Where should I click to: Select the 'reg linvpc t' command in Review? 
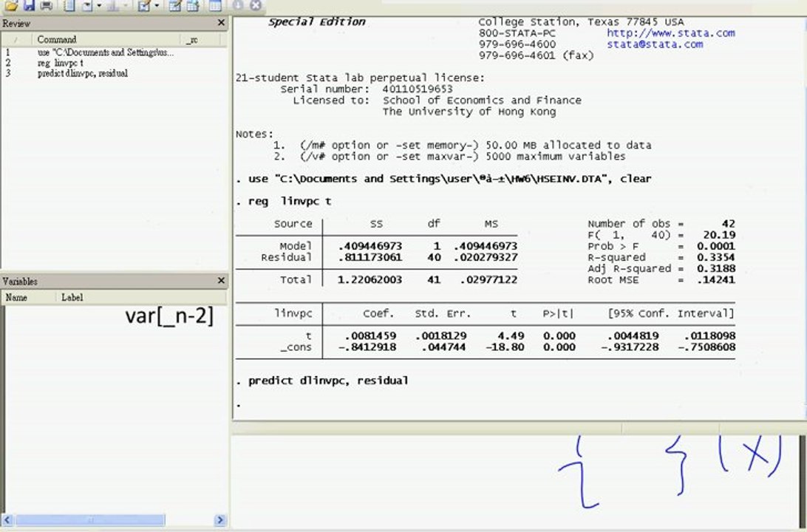60,63
